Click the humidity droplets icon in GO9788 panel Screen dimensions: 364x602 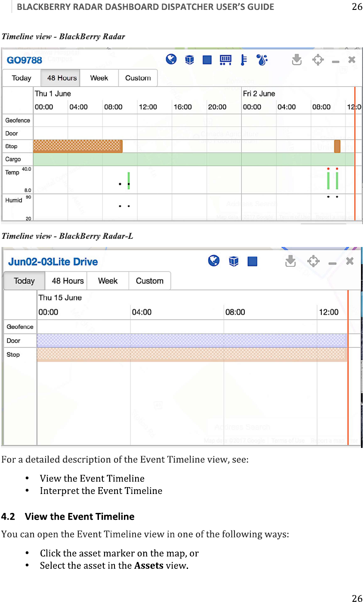click(x=262, y=60)
